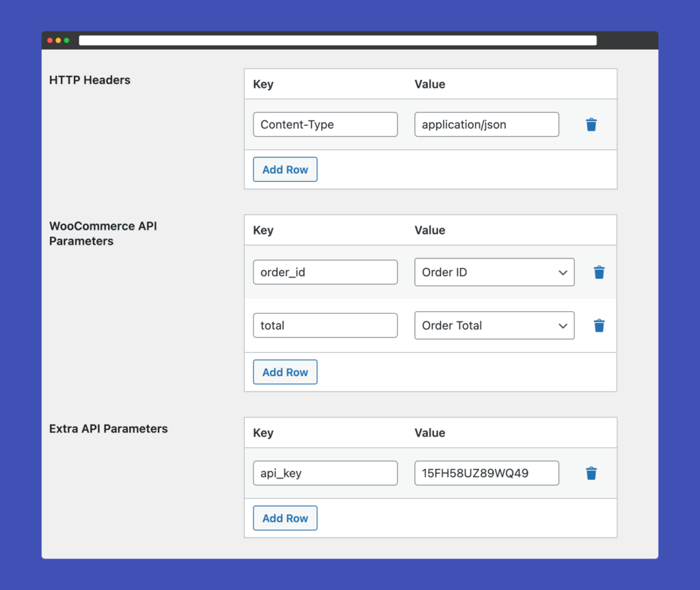700x590 pixels.
Task: Edit the application/json value field
Action: click(x=487, y=124)
